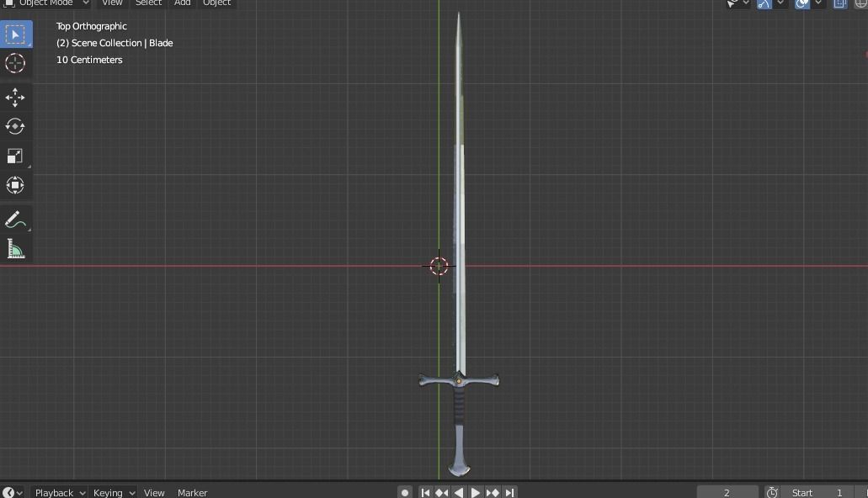Click the 3D cursor at world origin
The width and height of the screenshot is (868, 498).
[439, 266]
